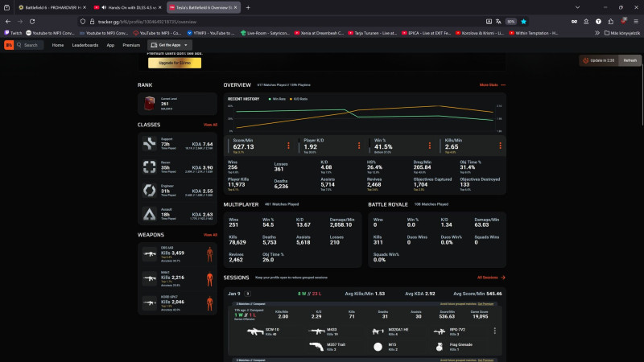Screen dimensions: 644x362
Task: Click View All next to Weapons
Action: [210, 235]
